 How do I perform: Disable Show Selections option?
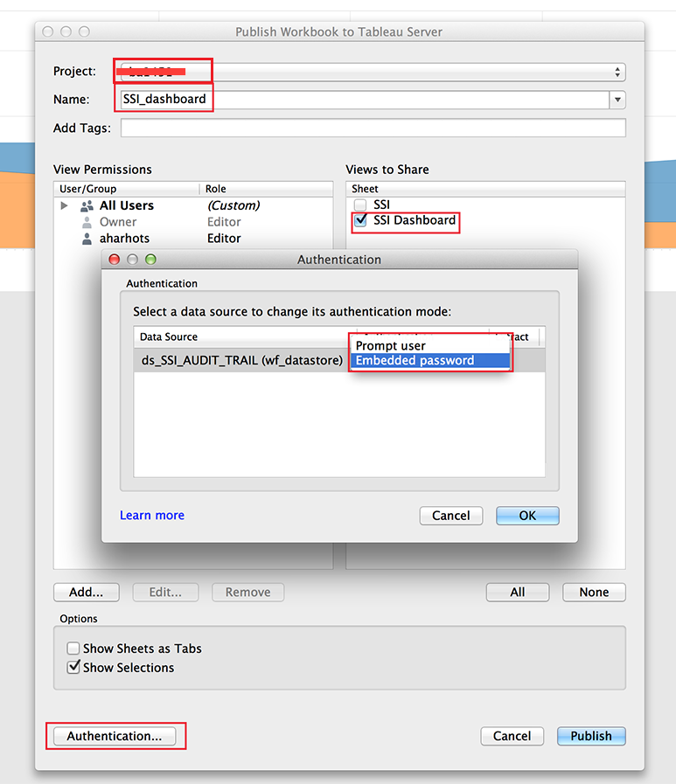pyautogui.click(x=73, y=668)
